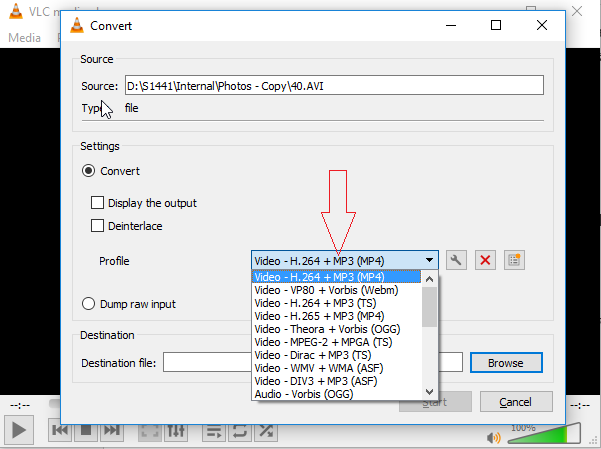Screen dimensions: 601x449
Task: Choose Video - H.264 + MP3 (TS)
Action: [x=336, y=303]
